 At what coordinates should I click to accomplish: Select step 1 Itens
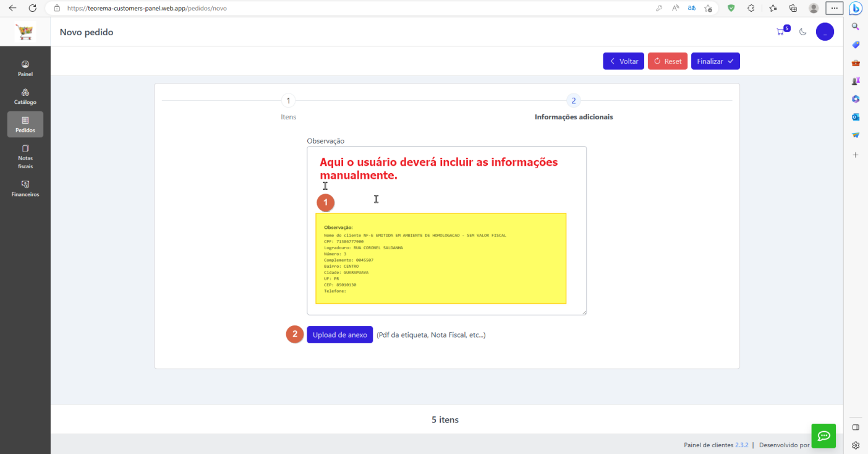point(288,107)
